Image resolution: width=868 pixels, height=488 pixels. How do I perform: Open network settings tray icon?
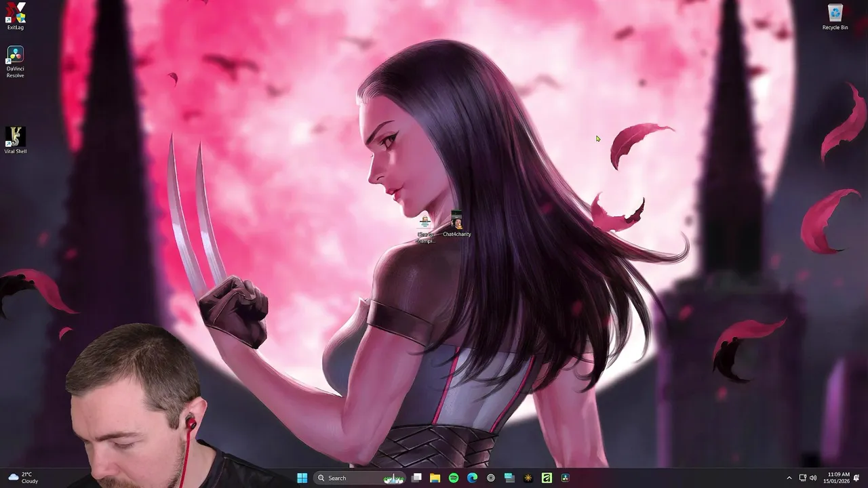tap(803, 478)
